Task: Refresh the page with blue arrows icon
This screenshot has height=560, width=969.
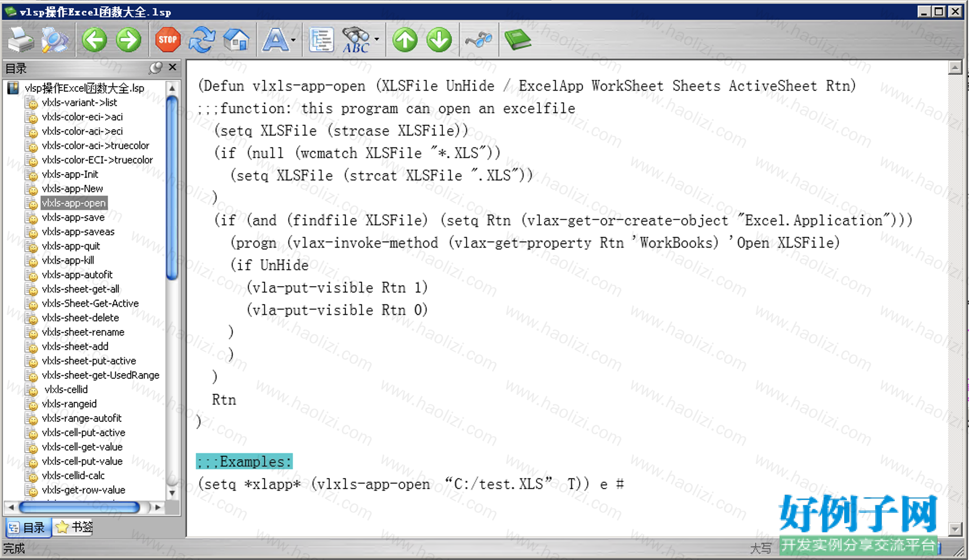Action: (x=202, y=40)
